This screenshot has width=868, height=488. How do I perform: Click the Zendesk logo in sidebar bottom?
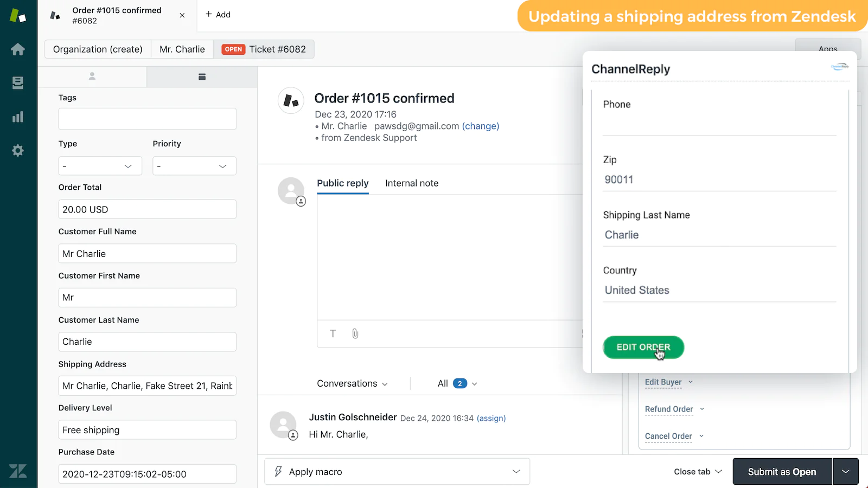pyautogui.click(x=18, y=471)
